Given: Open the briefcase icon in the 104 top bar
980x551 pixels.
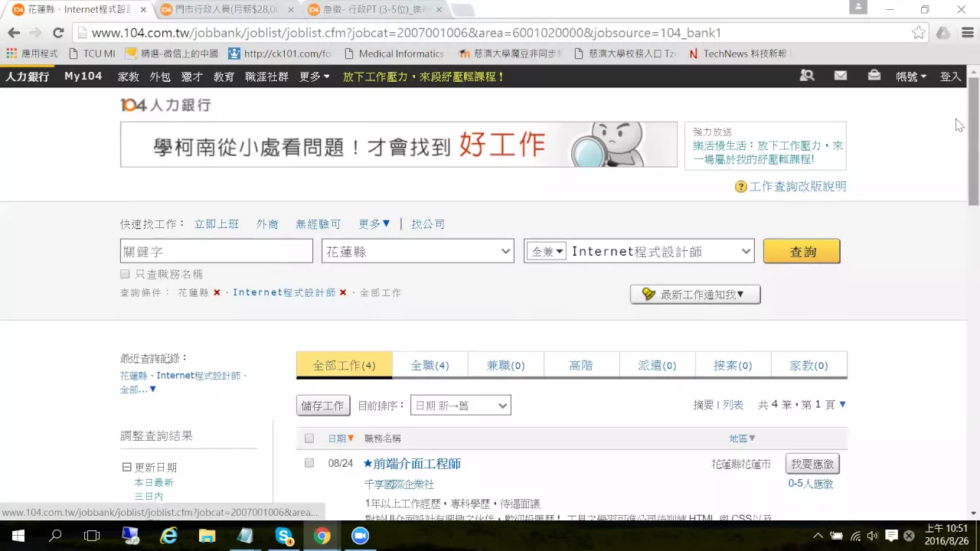Looking at the screenshot, I should pos(874,76).
